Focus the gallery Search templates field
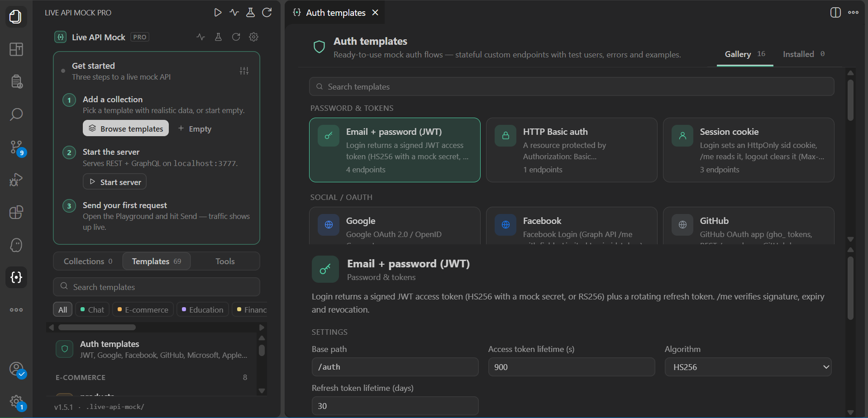This screenshot has width=868, height=418. point(572,86)
